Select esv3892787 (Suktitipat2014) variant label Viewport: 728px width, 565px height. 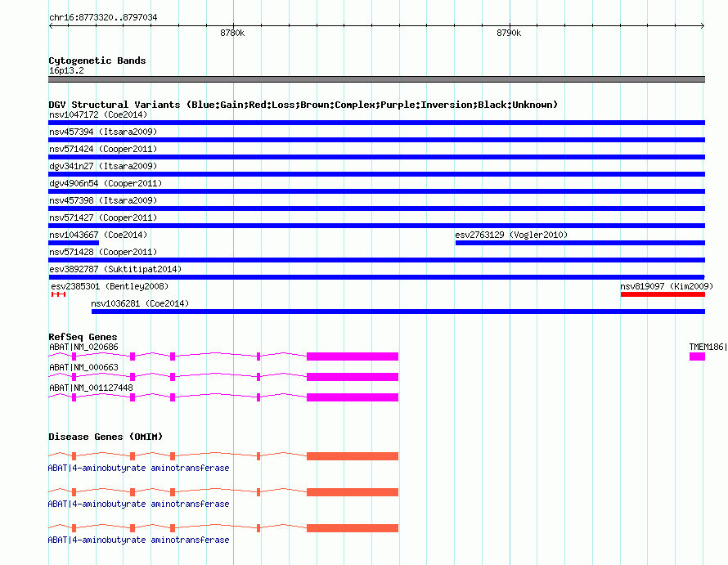[115, 269]
